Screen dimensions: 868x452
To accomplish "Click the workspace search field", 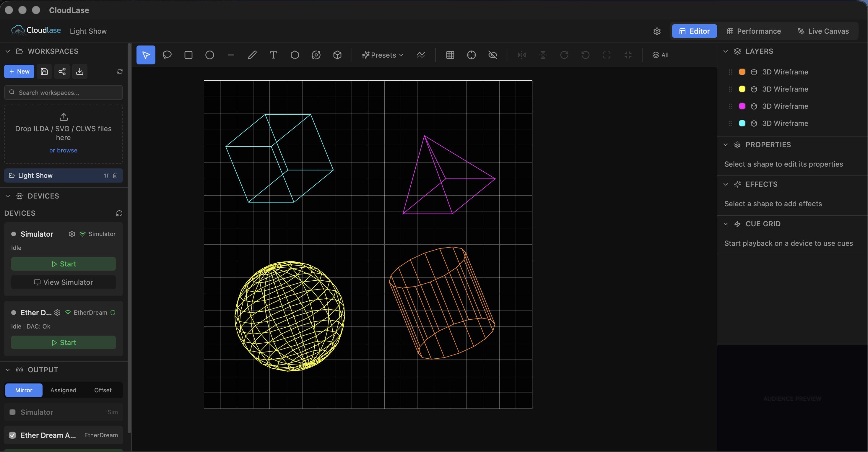I will tap(63, 92).
